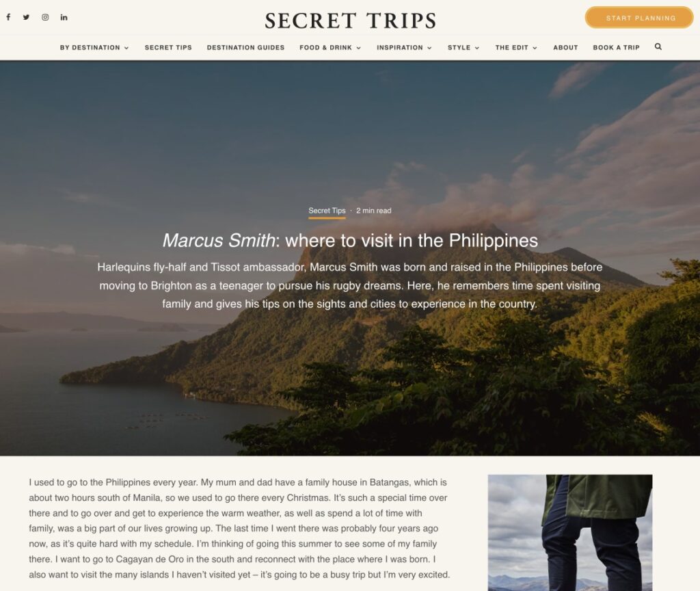Screen dimensions: 700x591
Task: Click the Start Planning button
Action: [x=639, y=18]
